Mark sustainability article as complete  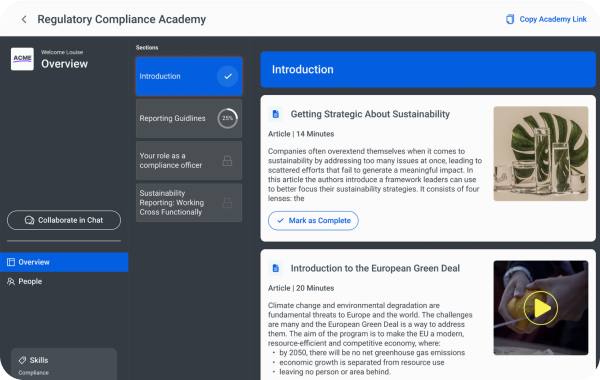tap(313, 220)
